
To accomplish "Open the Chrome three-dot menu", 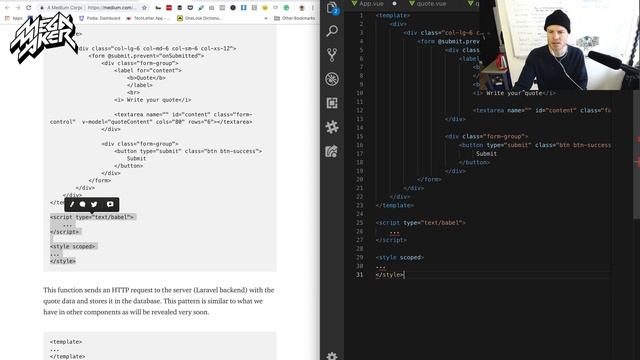I will click(313, 8).
